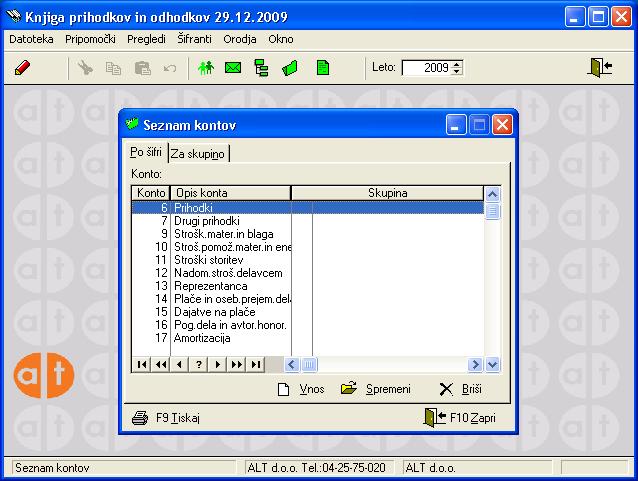Click the green document toolbar icon
Viewport: 638px width, 481px height.
(322, 68)
